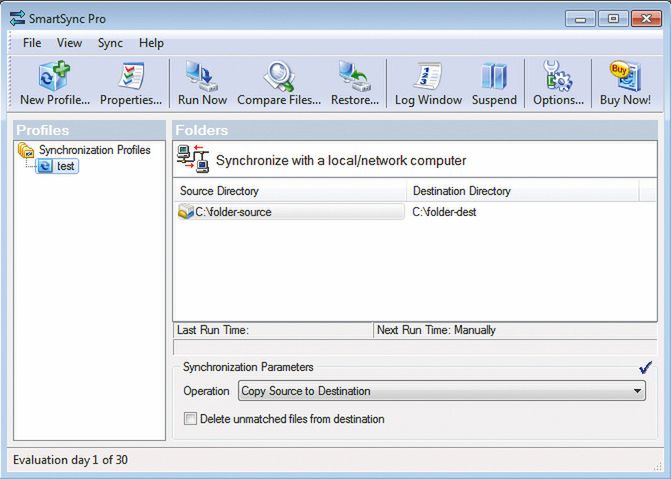Minimize the SmartSync Pro window
The height and width of the screenshot is (479, 671).
pyautogui.click(x=580, y=19)
